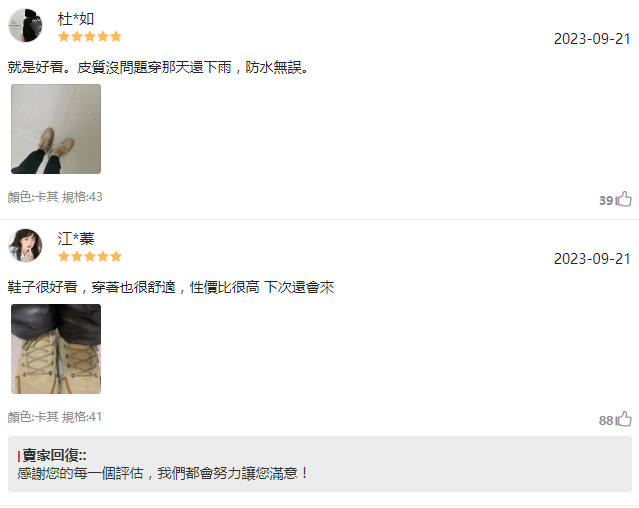
Task: Open 杜*如's profile avatar
Action: point(25,25)
